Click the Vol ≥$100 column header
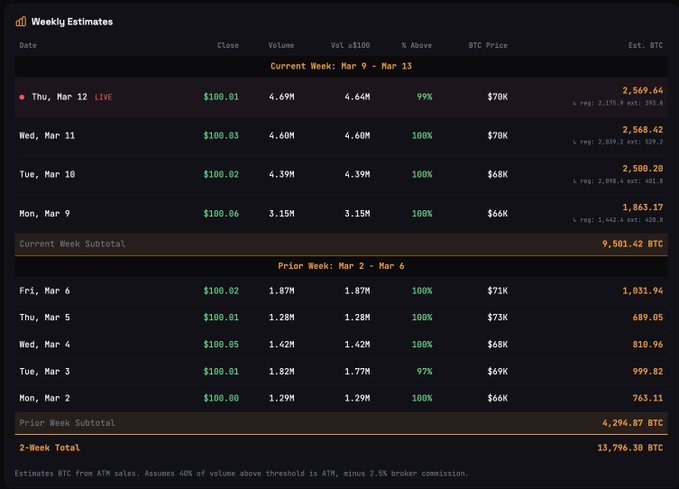 350,45
